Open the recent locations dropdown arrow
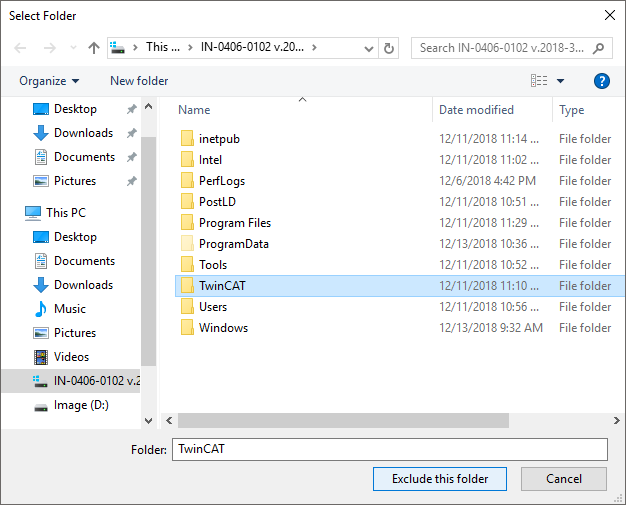Image resolution: width=626 pixels, height=505 pixels. coord(73,48)
